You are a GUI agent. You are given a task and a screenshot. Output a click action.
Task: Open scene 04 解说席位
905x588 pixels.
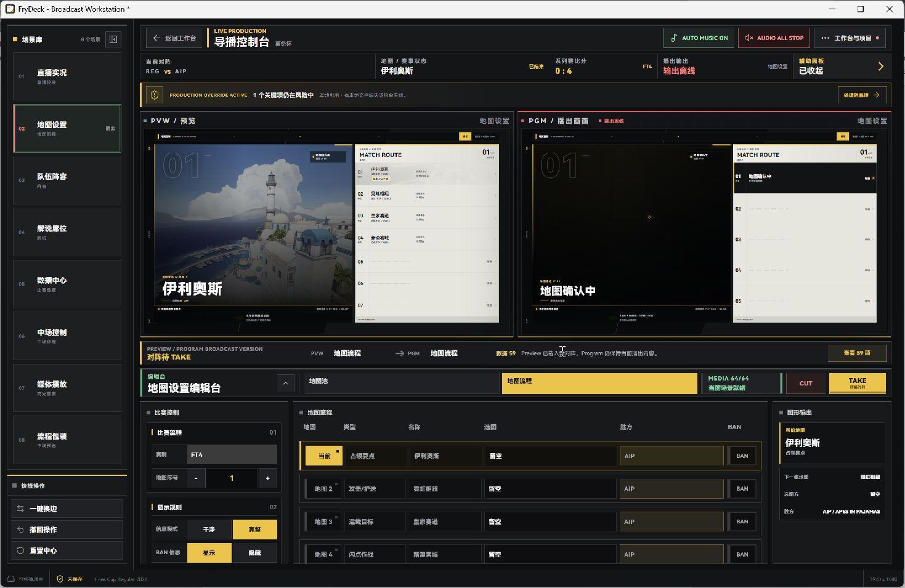[x=67, y=232]
